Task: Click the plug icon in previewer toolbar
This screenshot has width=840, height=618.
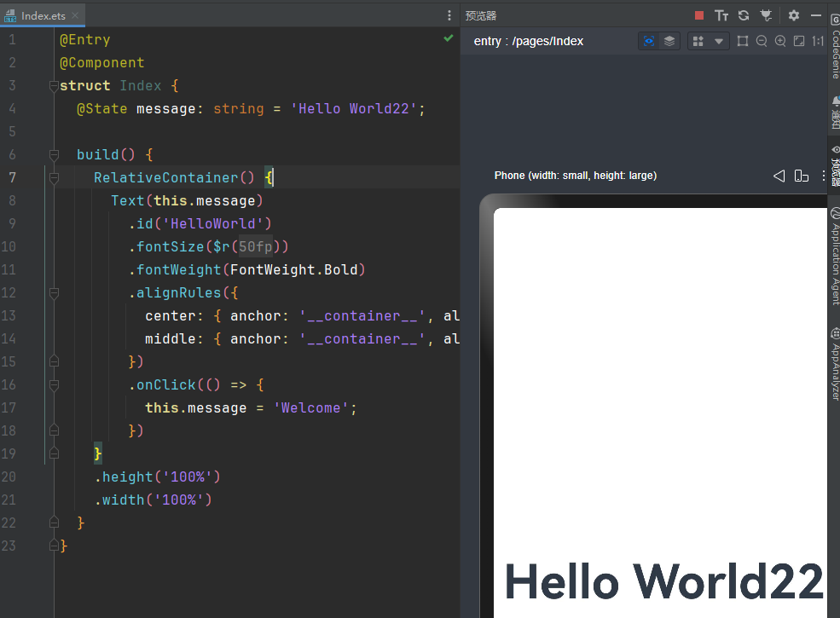Action: click(766, 15)
